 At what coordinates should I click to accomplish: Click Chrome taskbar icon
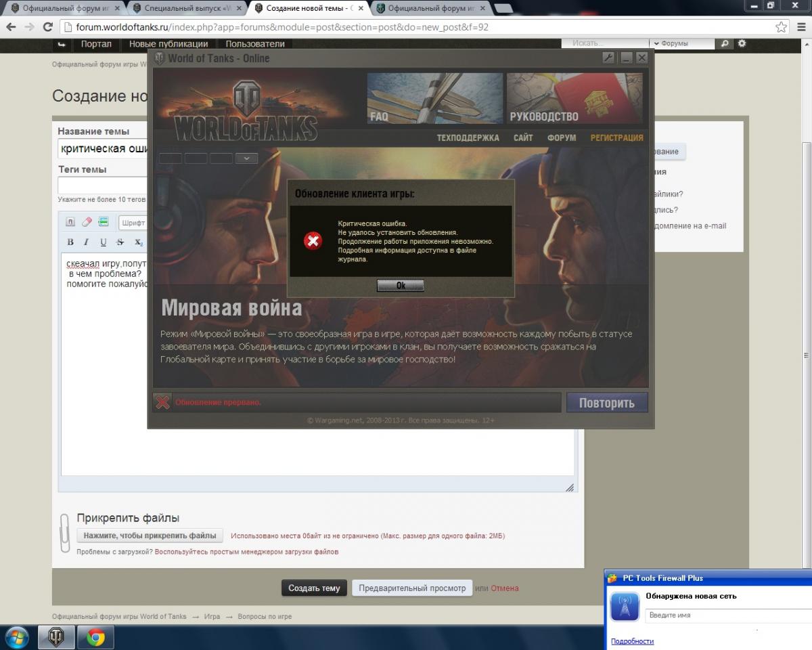(95, 637)
